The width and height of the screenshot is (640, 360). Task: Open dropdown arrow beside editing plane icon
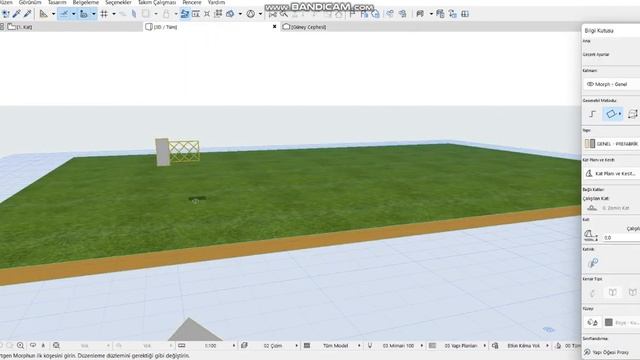tap(93, 14)
